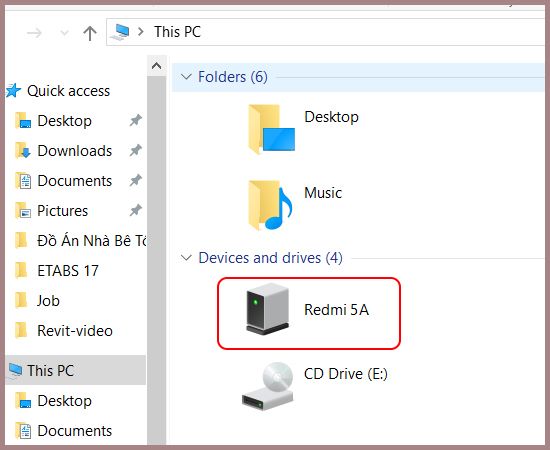
Task: Click the Forward navigation arrow
Action: pos(34,33)
